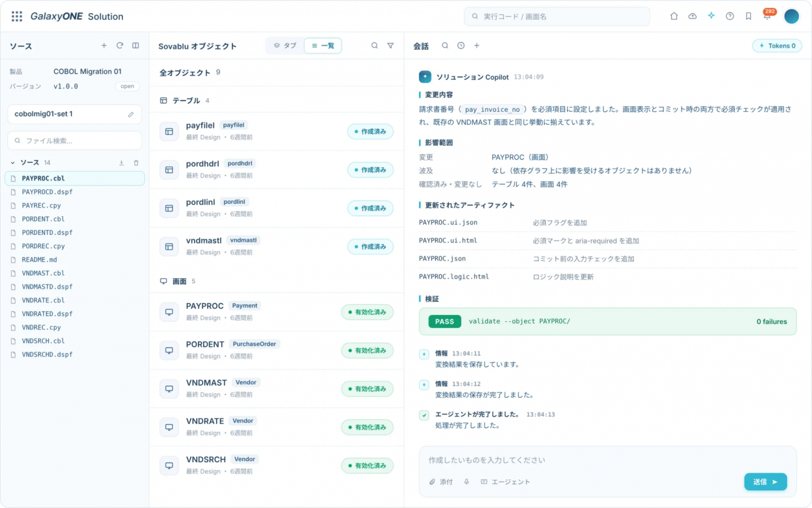Select VNDRATED.dspf file
This screenshot has width=812, height=508.
pyautogui.click(x=74, y=314)
